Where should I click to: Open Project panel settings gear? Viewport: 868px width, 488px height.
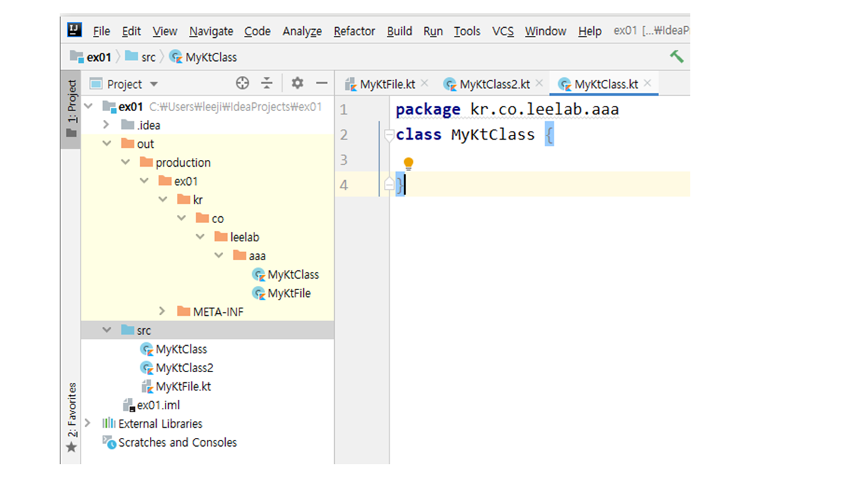pos(297,83)
